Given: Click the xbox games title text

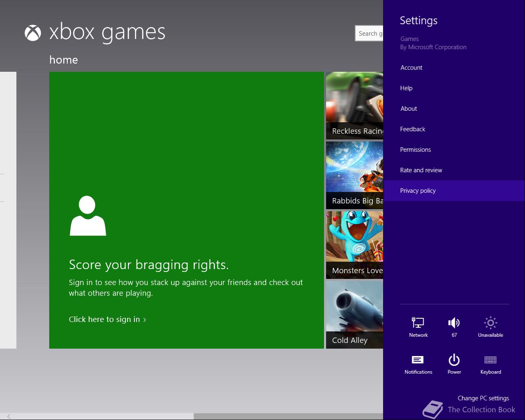Looking at the screenshot, I should [x=107, y=33].
